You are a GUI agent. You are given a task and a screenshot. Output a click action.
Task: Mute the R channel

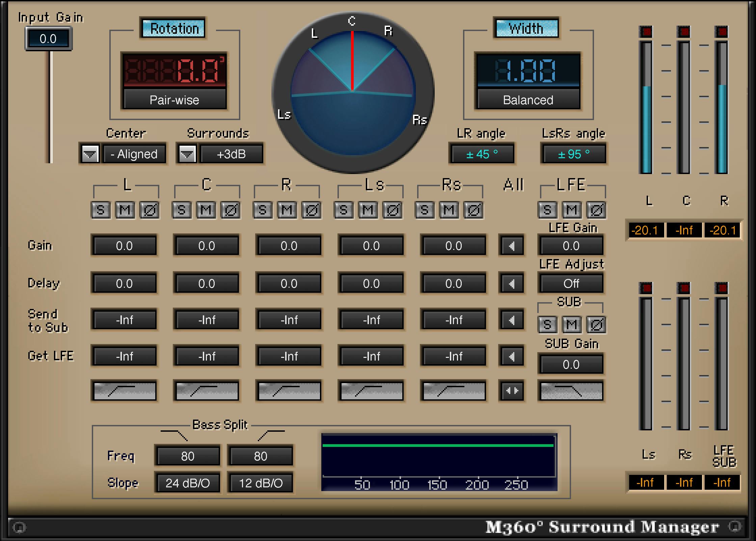click(287, 210)
